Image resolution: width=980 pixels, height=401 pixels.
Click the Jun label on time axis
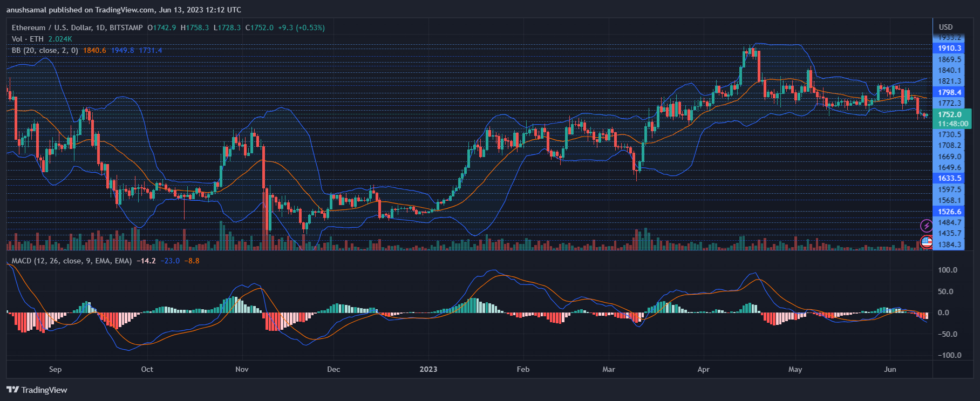point(890,369)
